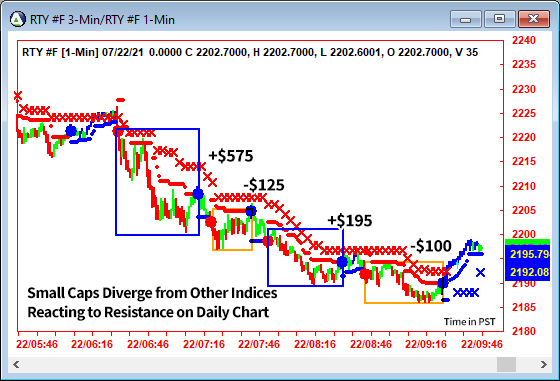The height and width of the screenshot is (381, 560).
Task: Click the 2225 price axis label
Action: coord(524,113)
